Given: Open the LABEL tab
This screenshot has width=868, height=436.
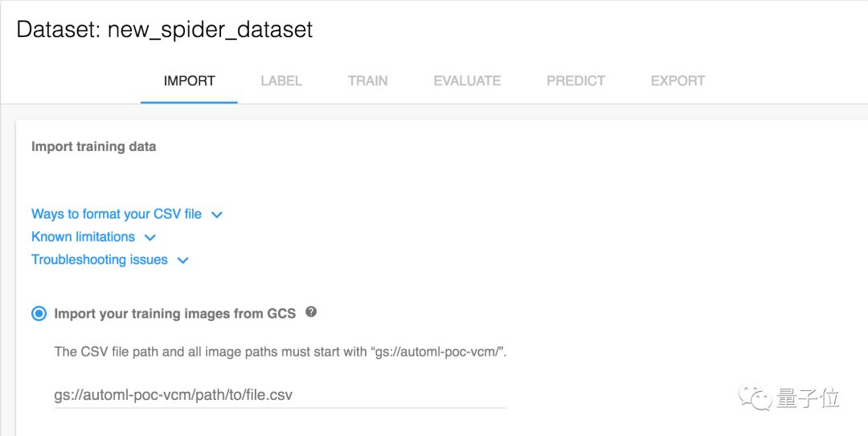Looking at the screenshot, I should [x=281, y=81].
